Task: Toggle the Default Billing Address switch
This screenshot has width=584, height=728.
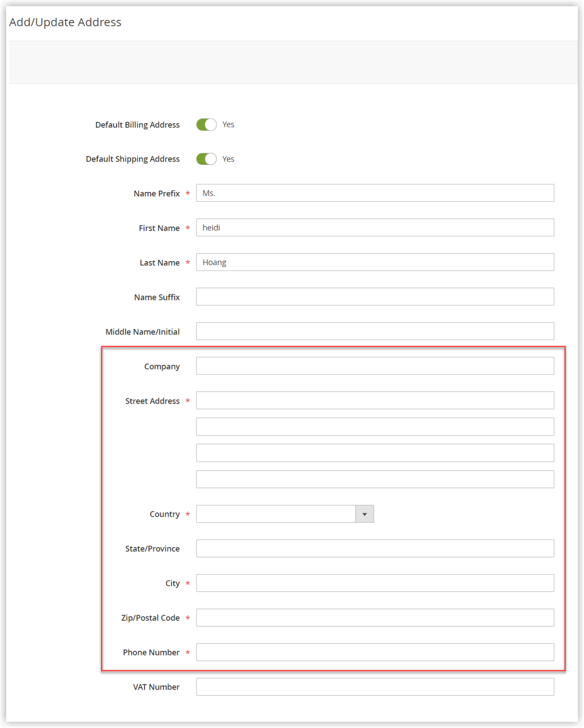Action: (x=207, y=125)
